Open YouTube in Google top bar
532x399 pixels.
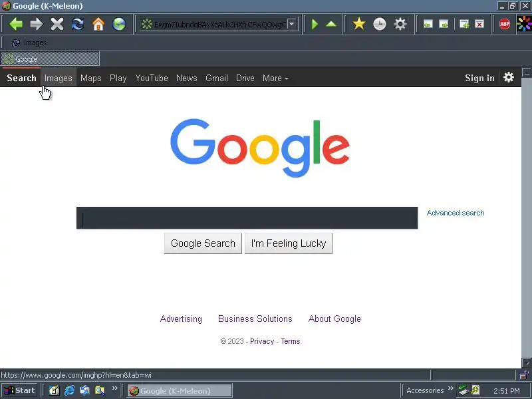pyautogui.click(x=152, y=78)
